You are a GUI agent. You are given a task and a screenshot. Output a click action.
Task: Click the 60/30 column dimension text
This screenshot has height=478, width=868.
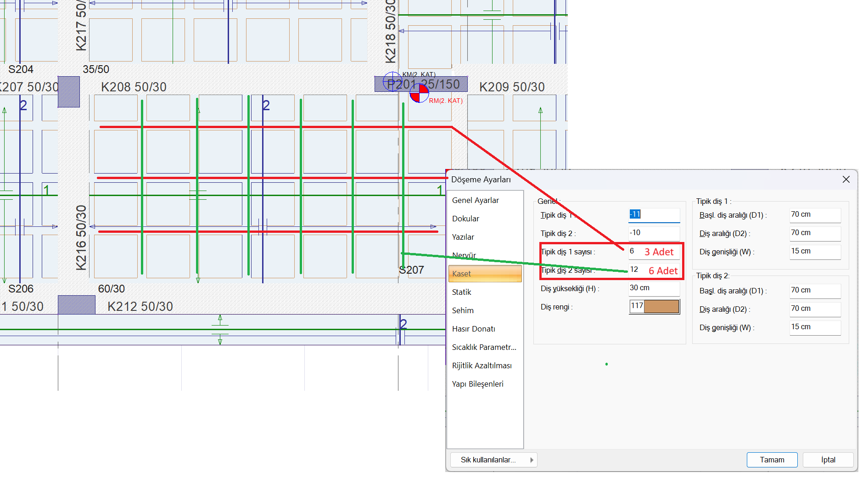111,289
